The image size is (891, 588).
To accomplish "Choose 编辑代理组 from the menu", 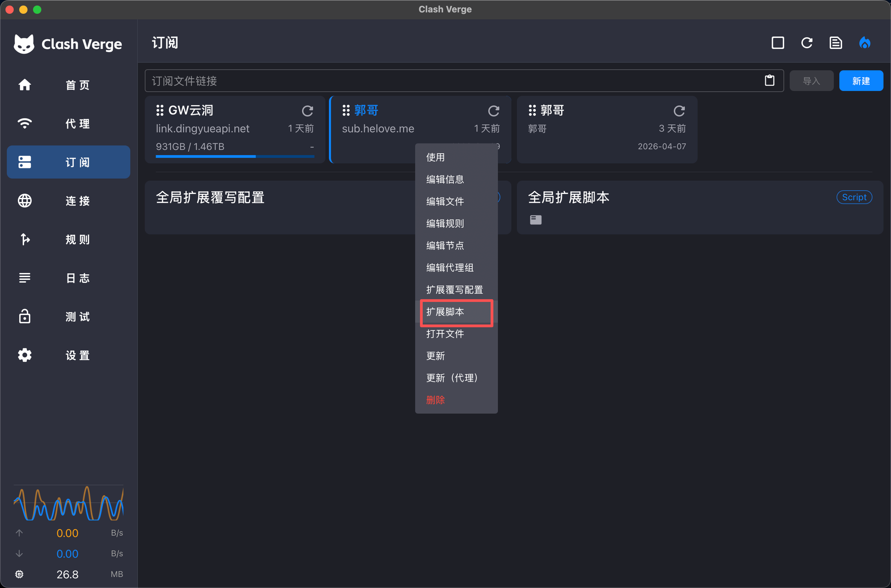I will 456,267.
